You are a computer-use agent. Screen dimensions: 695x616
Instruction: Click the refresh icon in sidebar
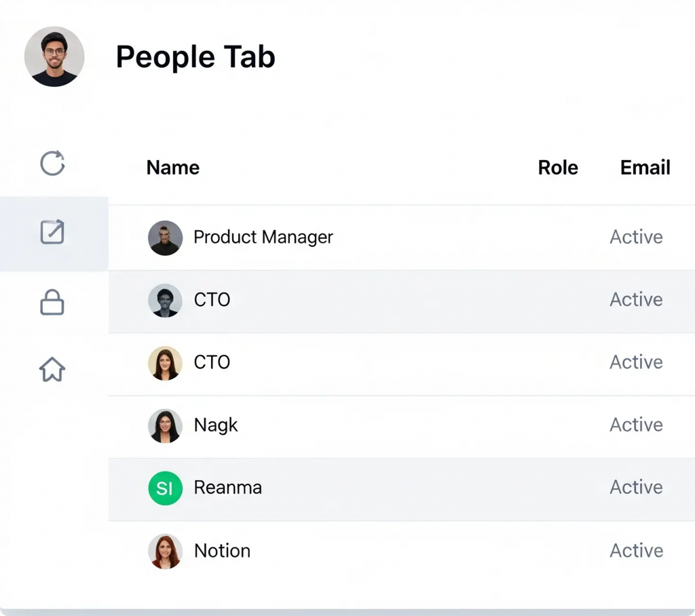[52, 163]
